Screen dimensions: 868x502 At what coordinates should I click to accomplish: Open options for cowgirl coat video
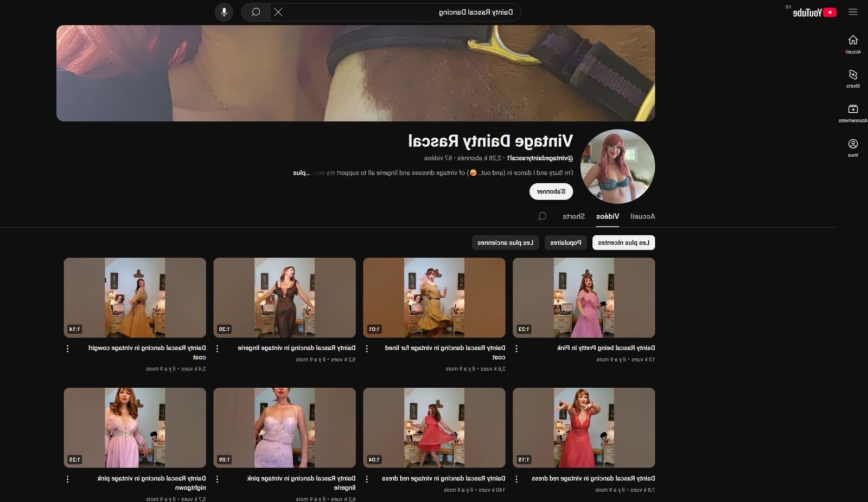click(x=67, y=349)
